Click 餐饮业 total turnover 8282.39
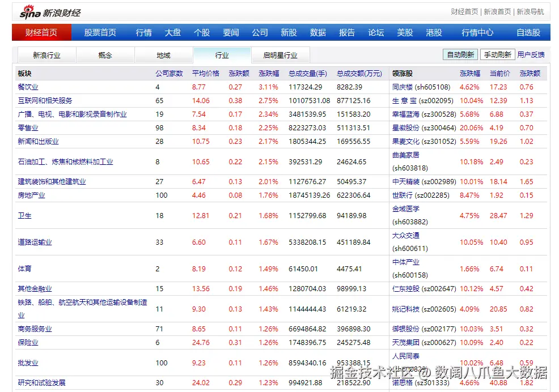Screen dimensions: 559x392 [349, 87]
